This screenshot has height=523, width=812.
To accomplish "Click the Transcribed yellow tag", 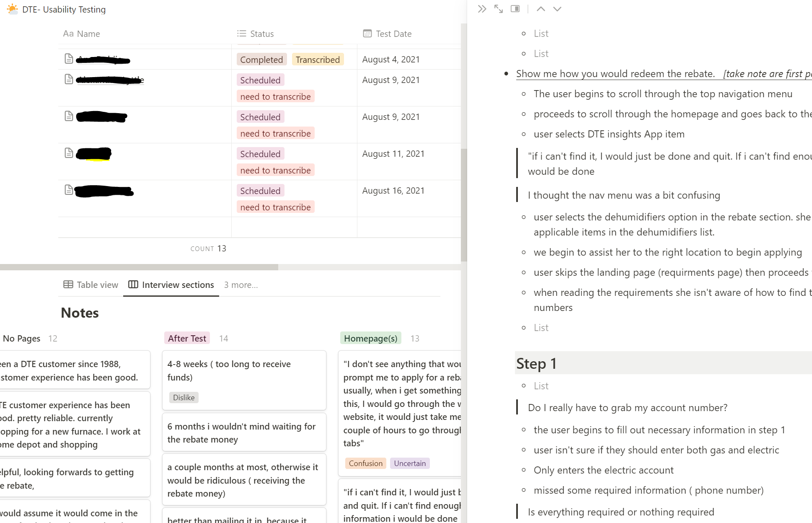I will click(318, 60).
